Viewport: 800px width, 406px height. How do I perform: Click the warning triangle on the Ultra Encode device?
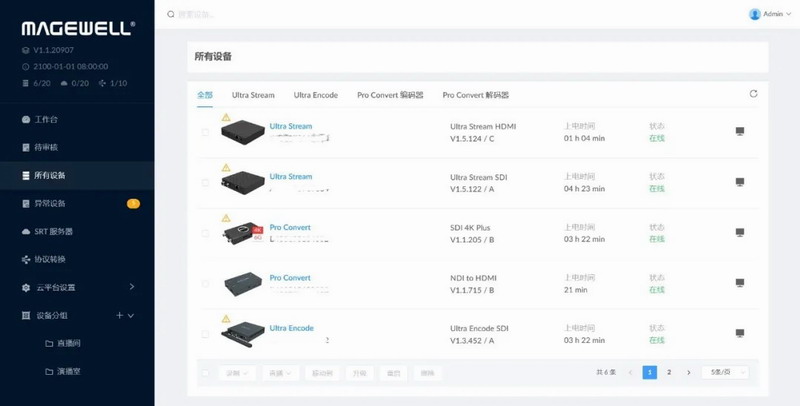(x=226, y=319)
